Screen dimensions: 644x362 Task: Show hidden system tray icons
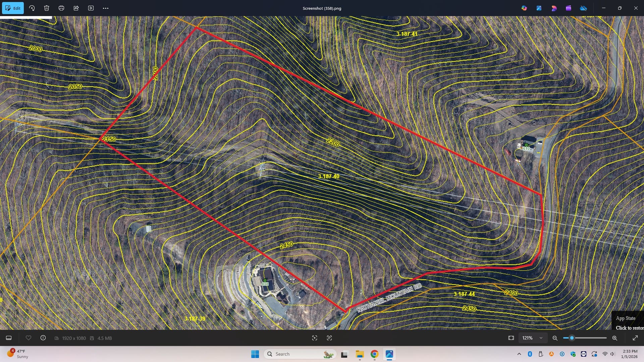click(x=519, y=354)
